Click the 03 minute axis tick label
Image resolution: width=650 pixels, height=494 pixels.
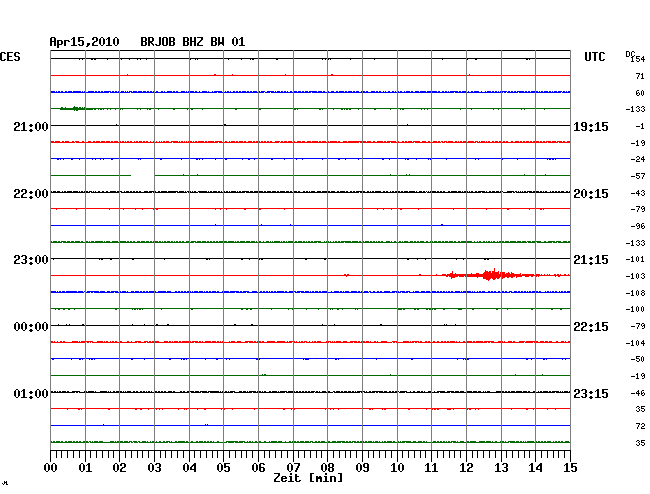tap(154, 468)
